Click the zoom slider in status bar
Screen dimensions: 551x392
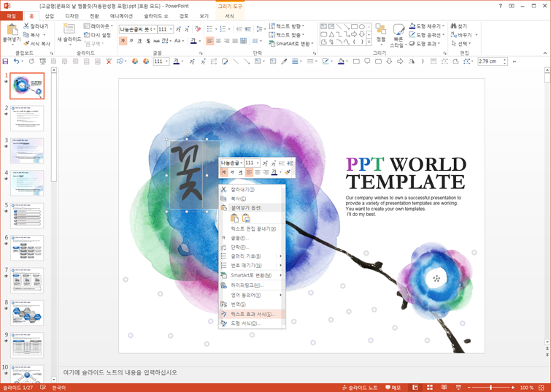click(491, 388)
